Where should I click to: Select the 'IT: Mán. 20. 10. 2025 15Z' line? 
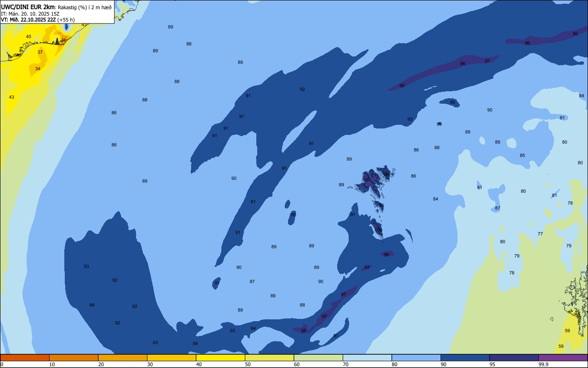tap(30, 13)
